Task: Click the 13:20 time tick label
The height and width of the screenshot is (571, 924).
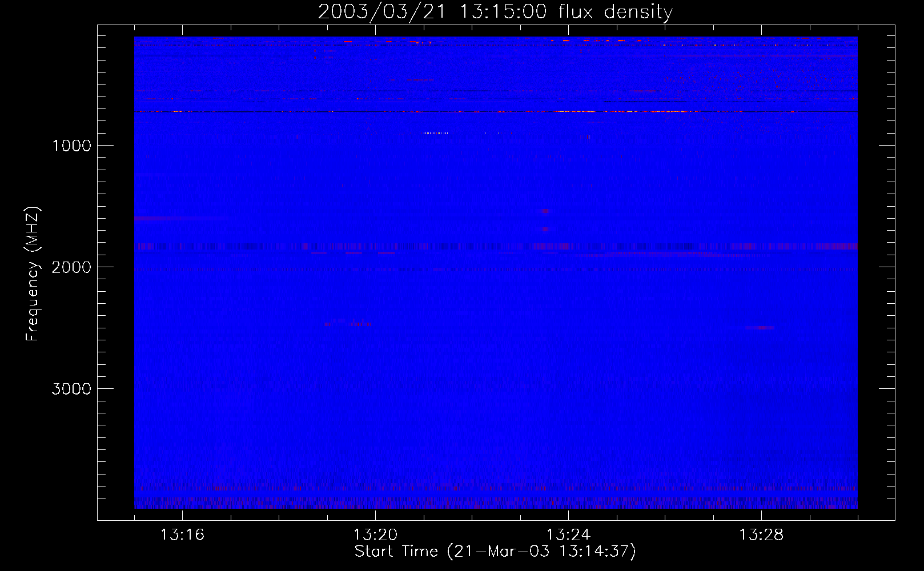Action: coord(375,534)
